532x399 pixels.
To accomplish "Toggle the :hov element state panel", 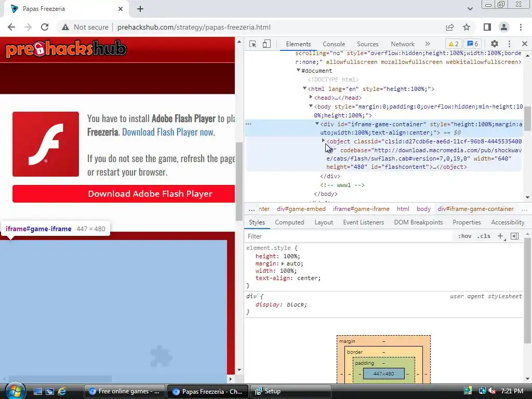I will click(464, 236).
